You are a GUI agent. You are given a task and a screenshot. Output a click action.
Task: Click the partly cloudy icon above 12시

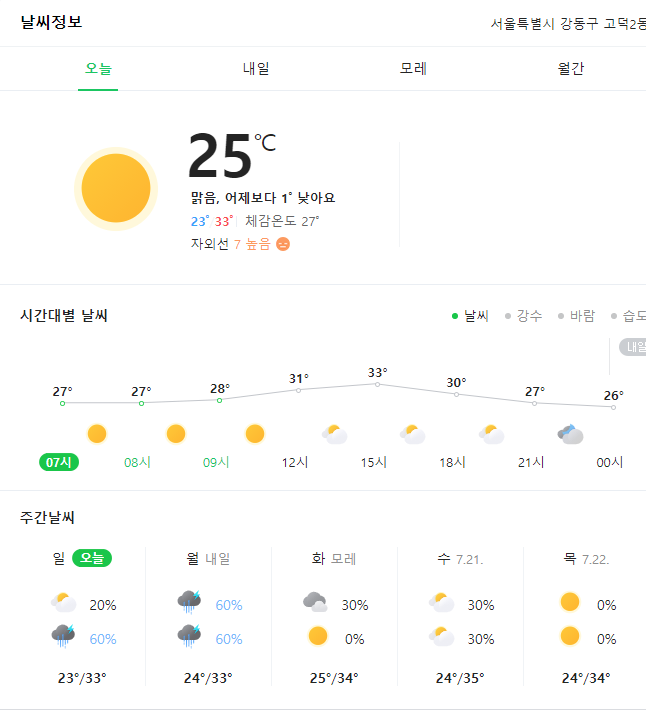334,434
